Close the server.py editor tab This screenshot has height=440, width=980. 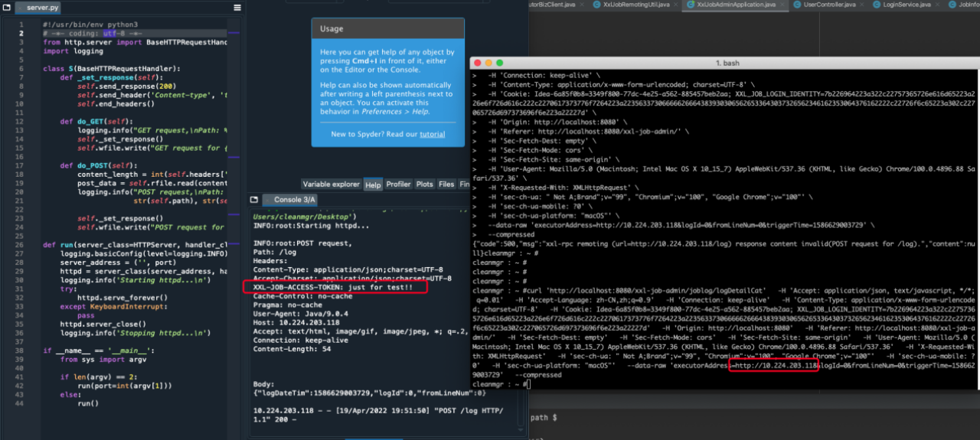click(19, 7)
